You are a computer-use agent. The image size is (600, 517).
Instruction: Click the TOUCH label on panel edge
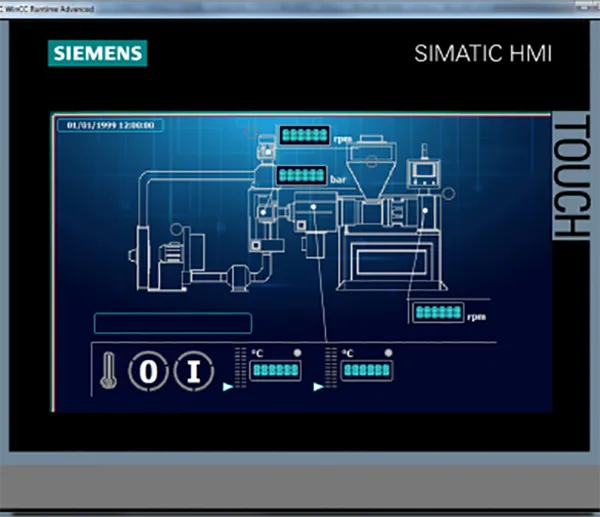pos(571,176)
